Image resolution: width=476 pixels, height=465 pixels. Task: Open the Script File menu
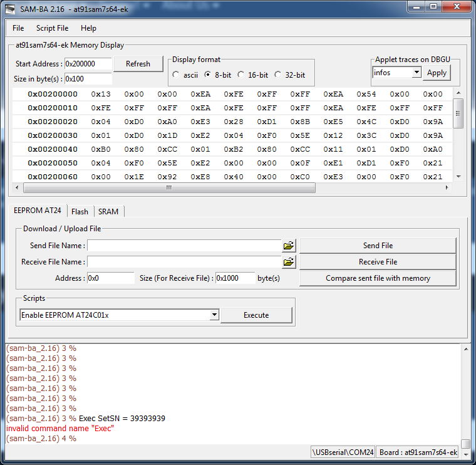tap(52, 28)
